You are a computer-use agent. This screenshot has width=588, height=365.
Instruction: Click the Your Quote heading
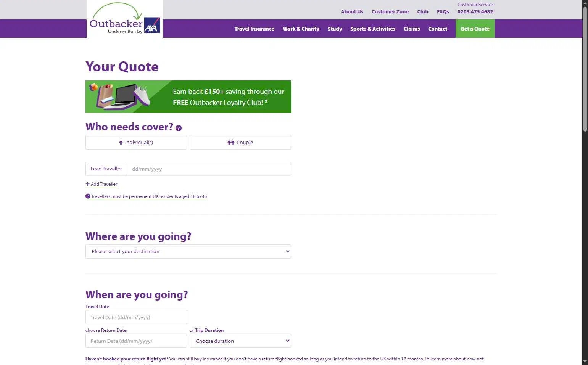coord(122,67)
